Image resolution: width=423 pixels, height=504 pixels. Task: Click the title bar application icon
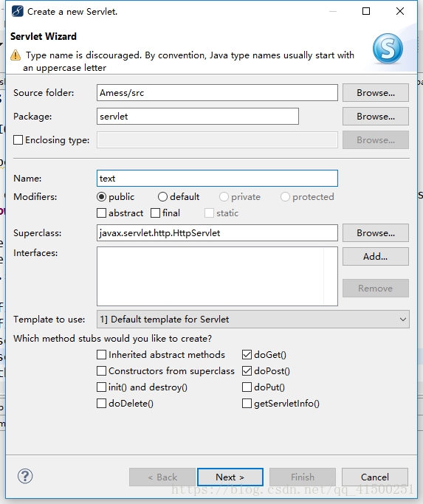pos(18,11)
